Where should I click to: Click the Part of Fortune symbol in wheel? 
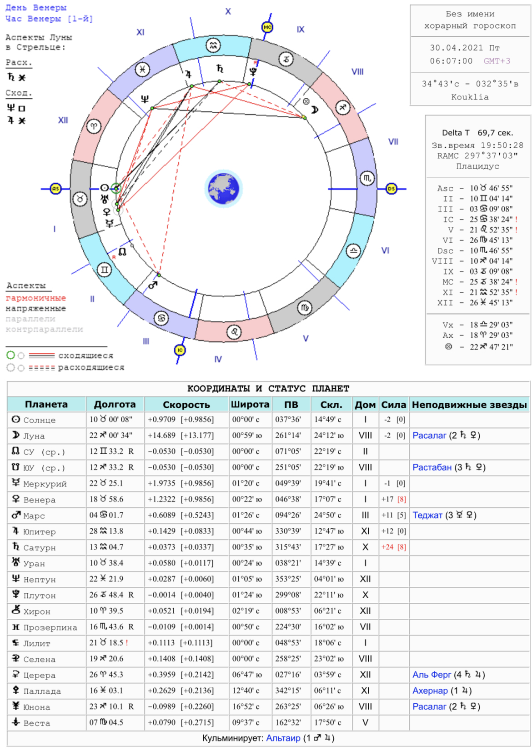pos(306,101)
